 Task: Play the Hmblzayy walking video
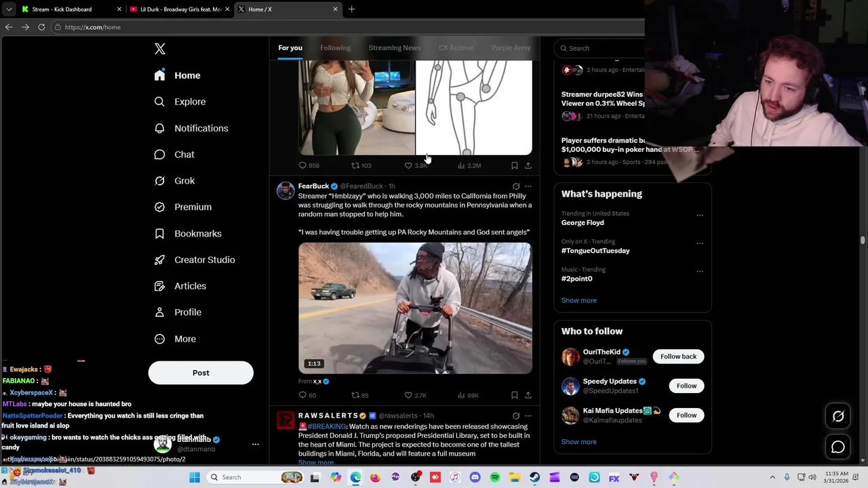415,308
